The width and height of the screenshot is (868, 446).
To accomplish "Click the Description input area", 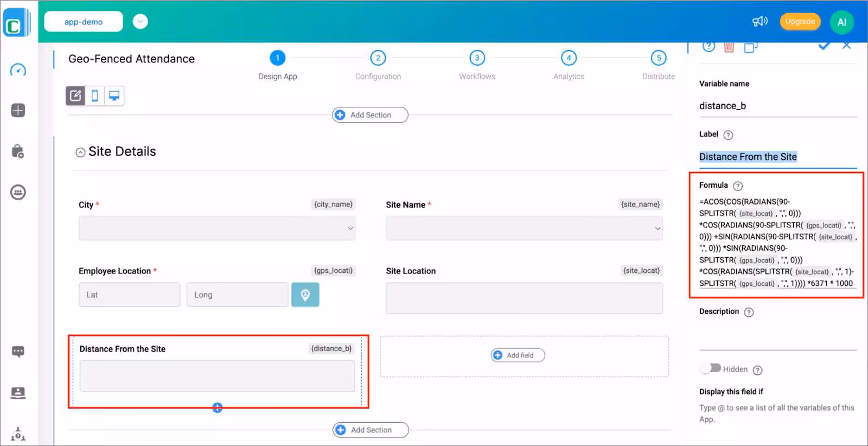I will pyautogui.click(x=778, y=335).
